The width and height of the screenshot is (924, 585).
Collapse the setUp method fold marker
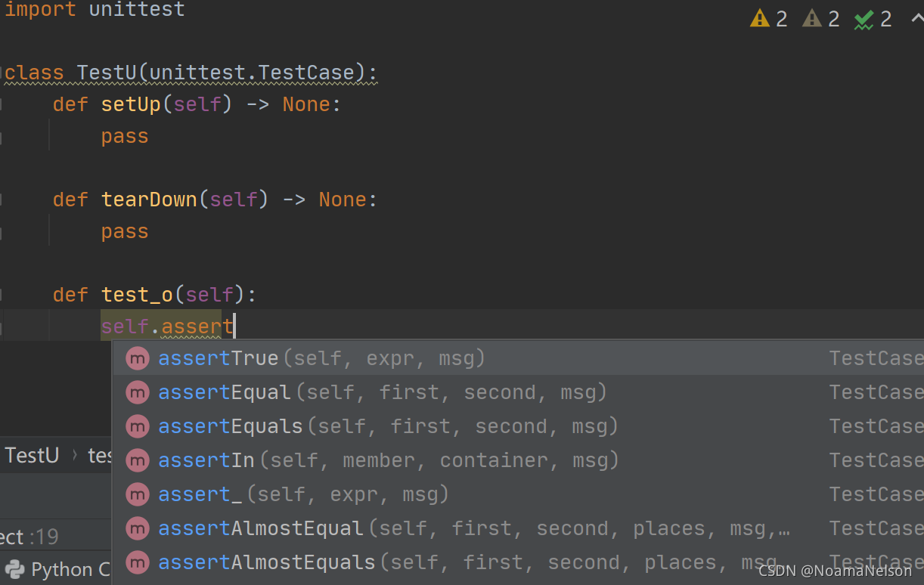[x=2, y=104]
